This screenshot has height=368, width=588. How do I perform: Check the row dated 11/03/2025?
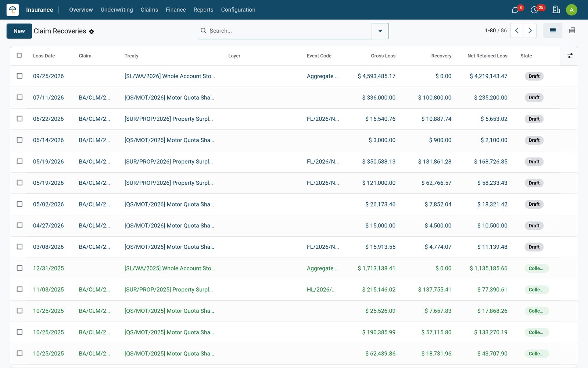(19, 289)
